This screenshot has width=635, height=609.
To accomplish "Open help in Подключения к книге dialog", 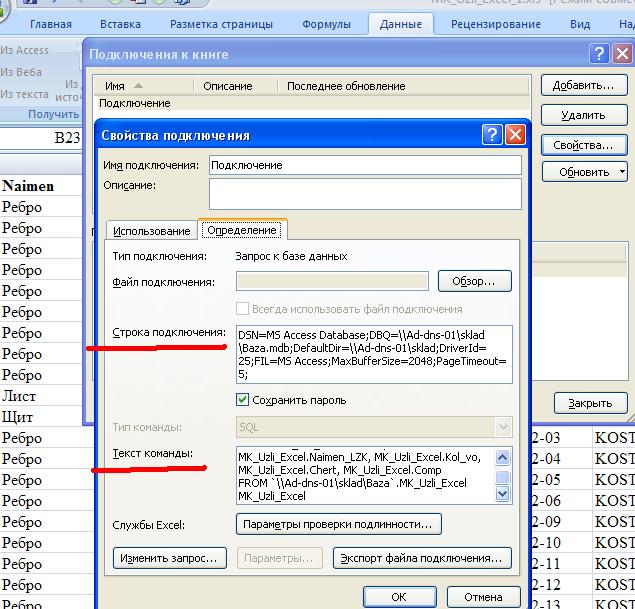I will tap(599, 53).
